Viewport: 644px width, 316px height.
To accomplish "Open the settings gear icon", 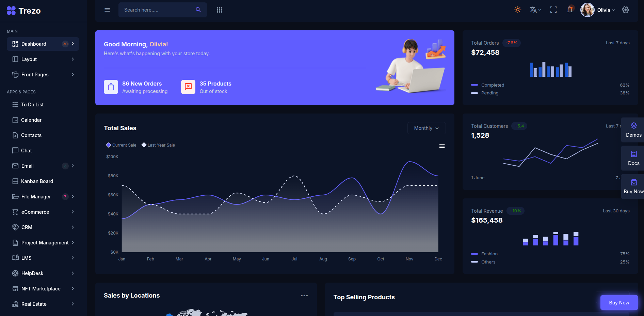I will [626, 10].
